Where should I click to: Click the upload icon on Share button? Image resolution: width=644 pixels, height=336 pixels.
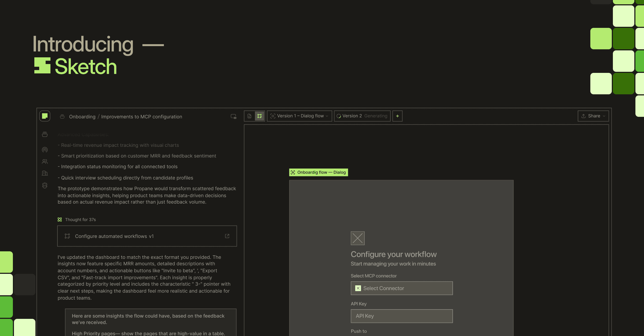583,116
